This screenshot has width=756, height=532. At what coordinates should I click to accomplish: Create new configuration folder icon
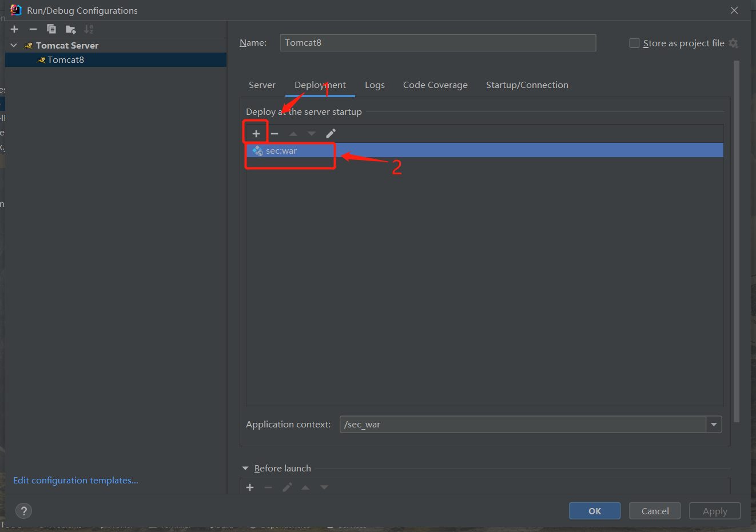click(x=70, y=29)
